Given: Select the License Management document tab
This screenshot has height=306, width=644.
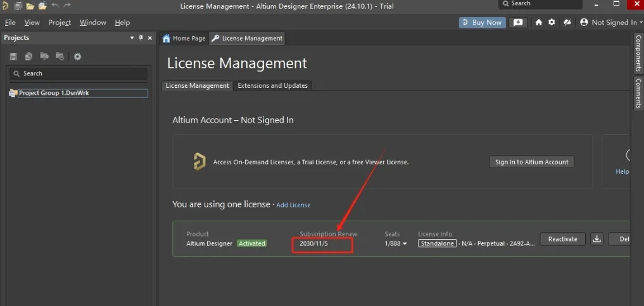Looking at the screenshot, I should tap(247, 38).
